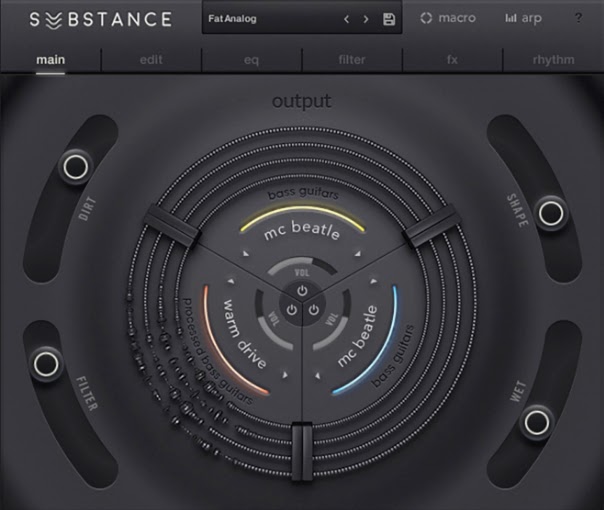
Task: Select previous source for yellow mc beatle layer
Action: click(245, 253)
